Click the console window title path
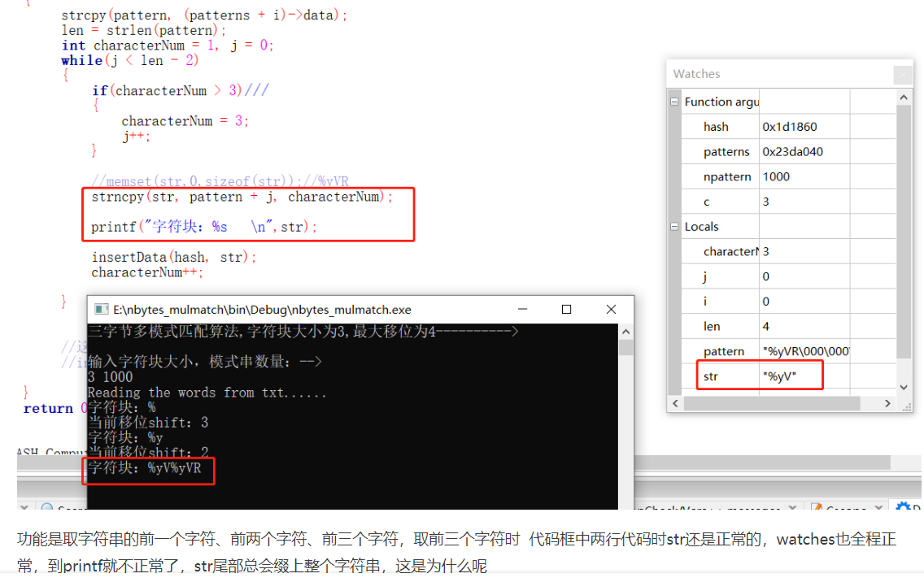 (x=262, y=310)
